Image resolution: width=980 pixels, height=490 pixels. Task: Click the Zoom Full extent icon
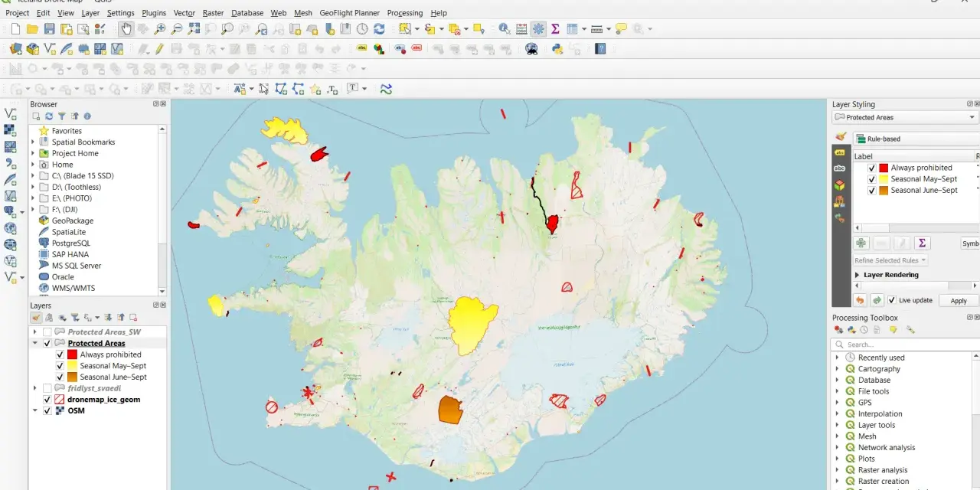tap(194, 29)
